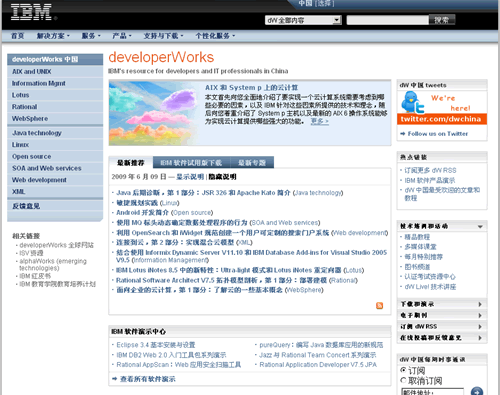Open alphaWorks (emerging technologies) link

53,265
